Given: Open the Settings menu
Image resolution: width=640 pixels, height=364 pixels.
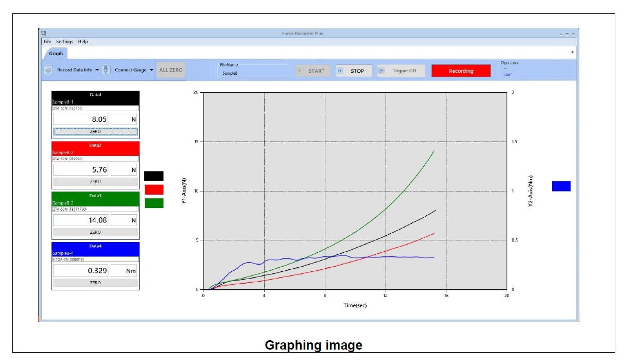Looking at the screenshot, I should pos(64,42).
